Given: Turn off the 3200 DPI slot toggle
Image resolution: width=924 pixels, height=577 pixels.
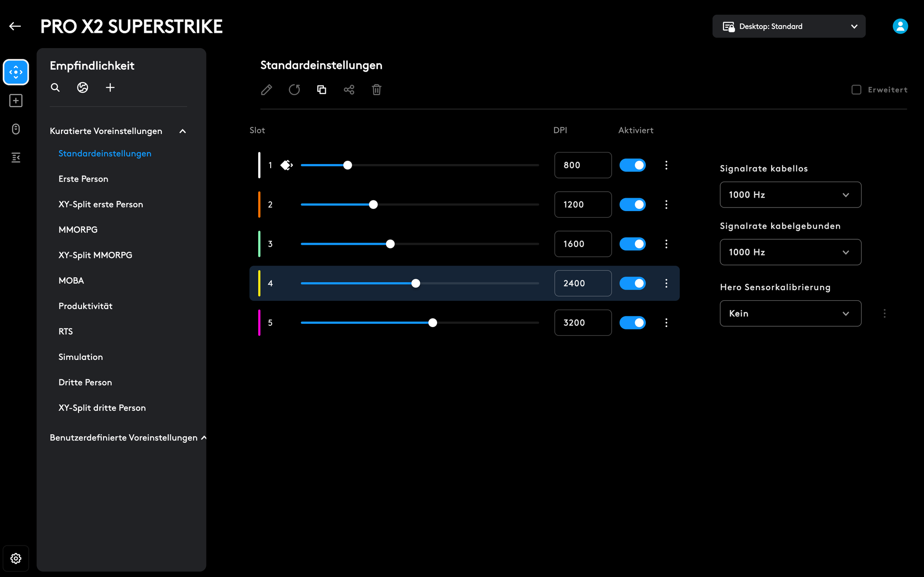Looking at the screenshot, I should 632,322.
